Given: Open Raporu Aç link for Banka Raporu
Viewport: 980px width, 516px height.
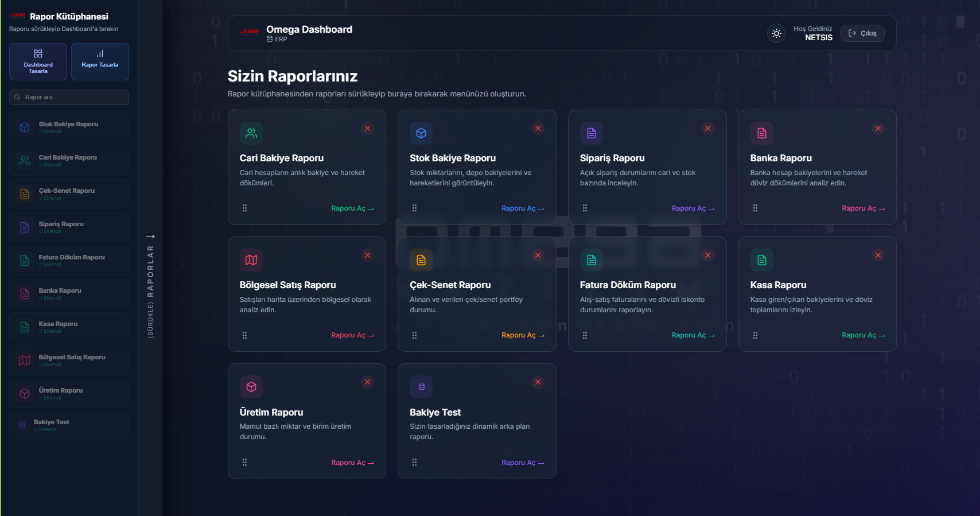Looking at the screenshot, I should click(x=863, y=208).
